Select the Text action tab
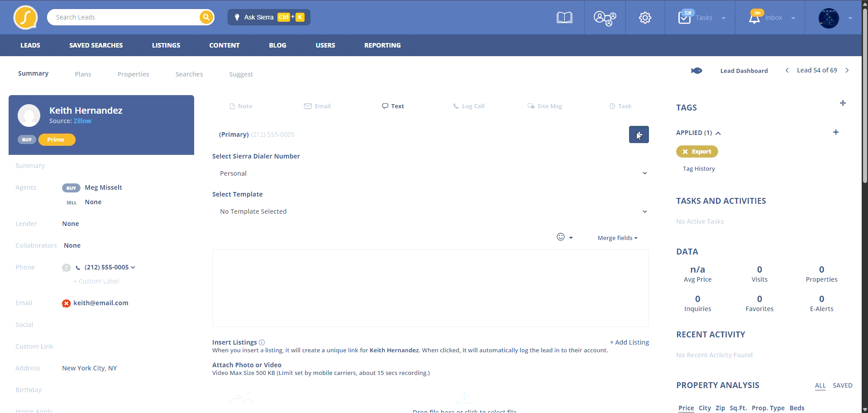 [x=393, y=106]
